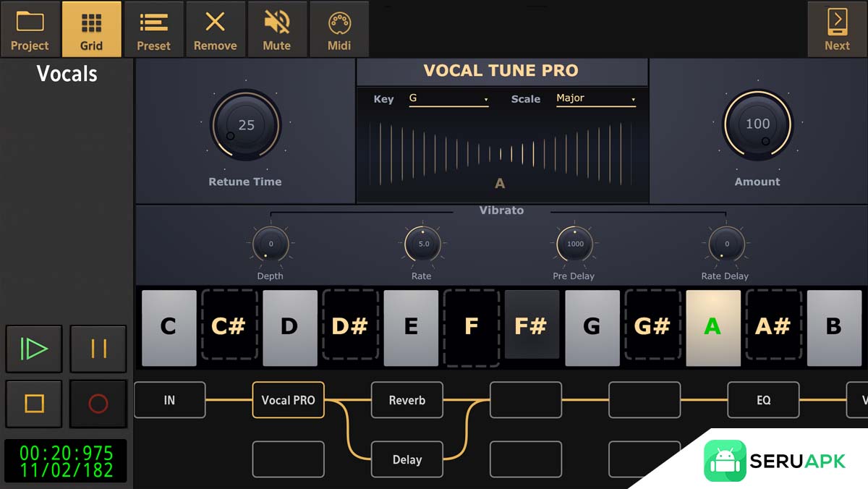868x489 pixels.
Task: Open Midi settings
Action: click(x=339, y=29)
